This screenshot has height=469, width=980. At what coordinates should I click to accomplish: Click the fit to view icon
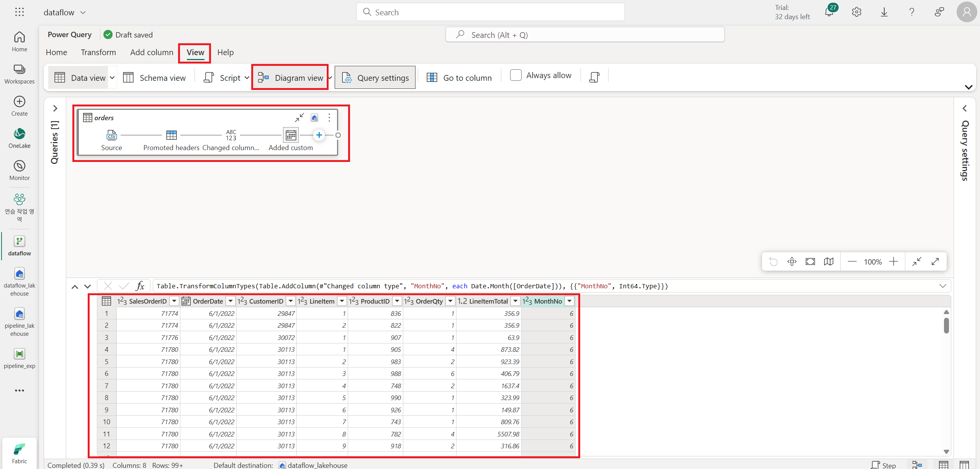(x=810, y=261)
